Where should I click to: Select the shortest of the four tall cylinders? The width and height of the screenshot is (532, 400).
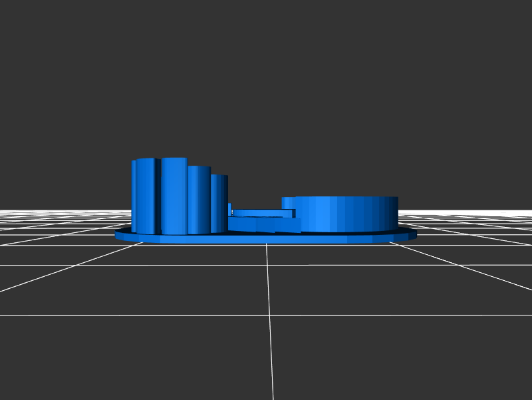(219, 203)
